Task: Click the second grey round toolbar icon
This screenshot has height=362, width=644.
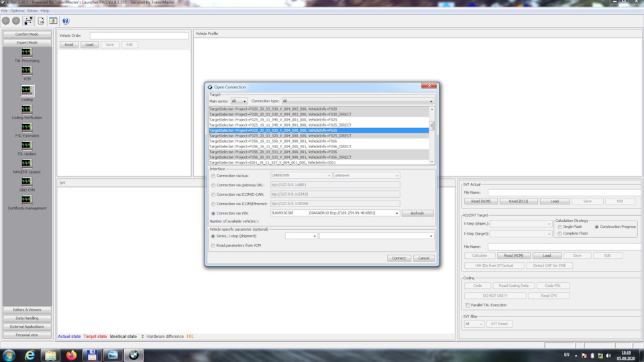Action: pyautogui.click(x=16, y=21)
